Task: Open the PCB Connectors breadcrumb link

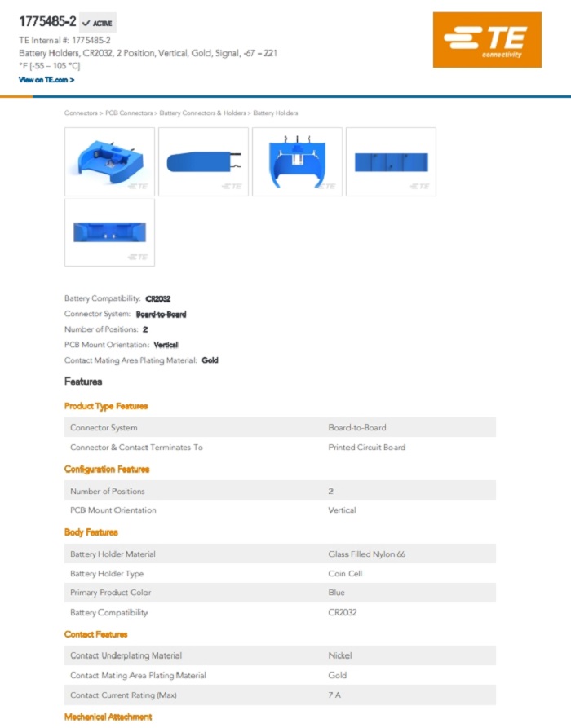Action: pos(129,113)
